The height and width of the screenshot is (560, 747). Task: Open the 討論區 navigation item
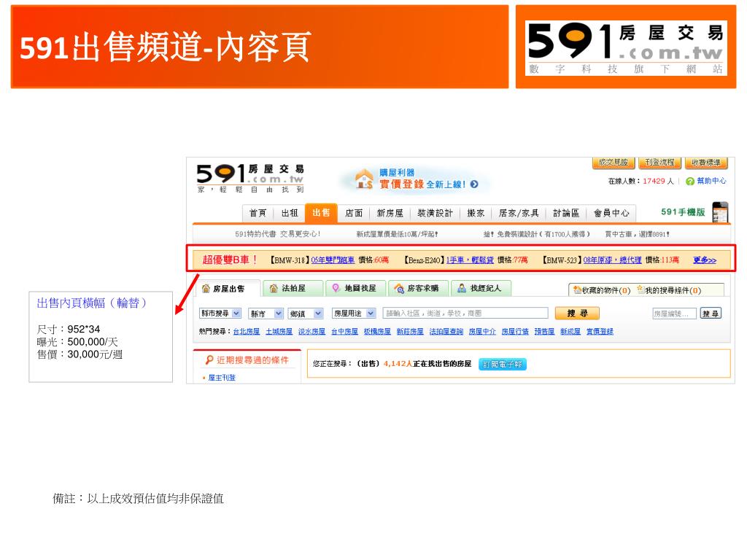pyautogui.click(x=566, y=214)
